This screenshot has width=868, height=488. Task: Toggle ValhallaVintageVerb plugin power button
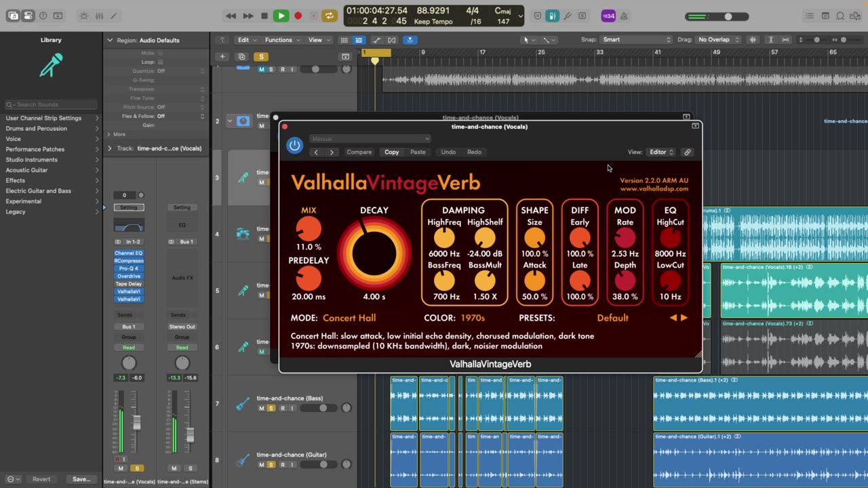(x=294, y=145)
